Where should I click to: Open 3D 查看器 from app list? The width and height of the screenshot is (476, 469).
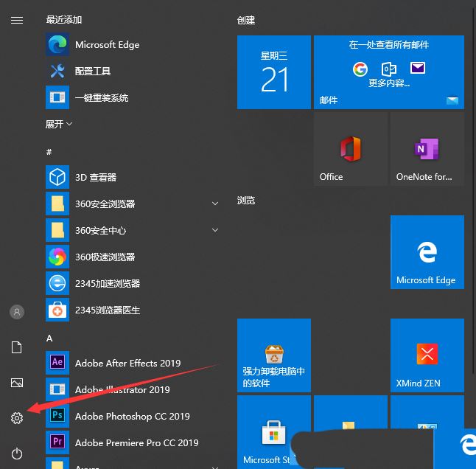(x=96, y=177)
